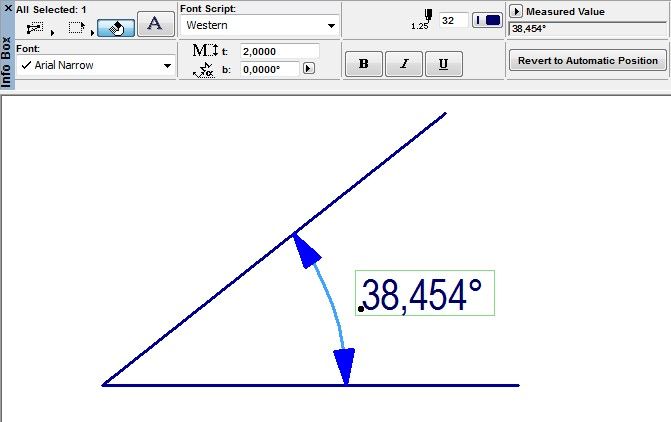Click the light blue dimension arc

333,306
